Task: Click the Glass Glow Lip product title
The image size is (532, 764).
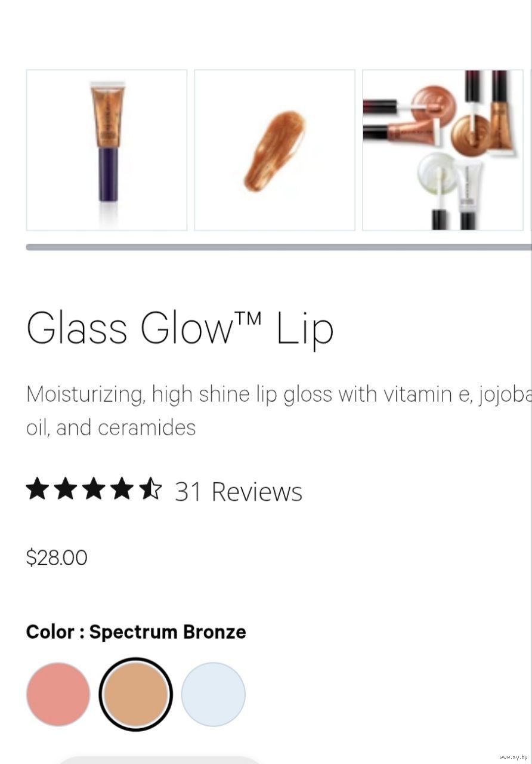Action: (x=179, y=328)
